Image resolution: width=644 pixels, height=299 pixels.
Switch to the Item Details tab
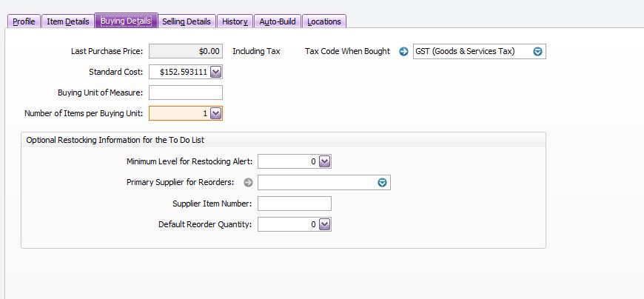click(x=68, y=21)
